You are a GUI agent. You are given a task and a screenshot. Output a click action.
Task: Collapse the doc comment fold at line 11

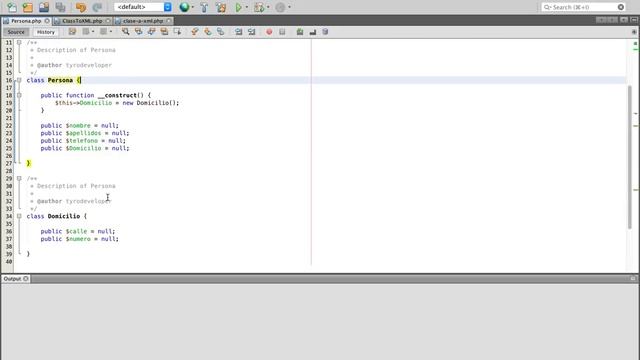[x=19, y=42]
